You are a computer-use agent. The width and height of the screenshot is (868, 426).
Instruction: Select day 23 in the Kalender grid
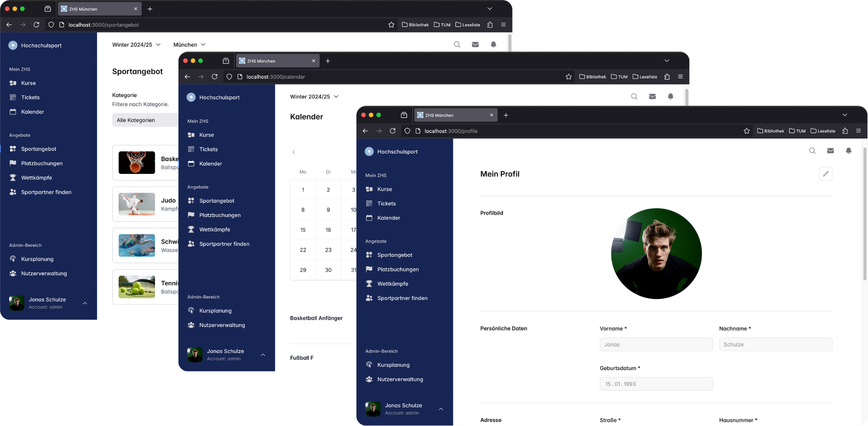[328, 250]
